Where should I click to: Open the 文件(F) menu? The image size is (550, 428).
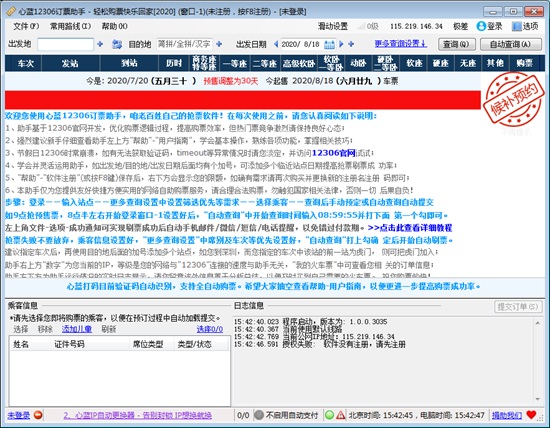click(26, 26)
